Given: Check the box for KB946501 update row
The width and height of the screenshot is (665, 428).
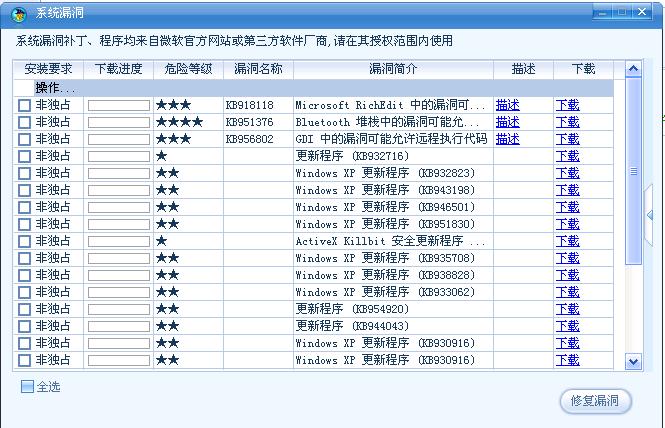Looking at the screenshot, I should (25, 207).
